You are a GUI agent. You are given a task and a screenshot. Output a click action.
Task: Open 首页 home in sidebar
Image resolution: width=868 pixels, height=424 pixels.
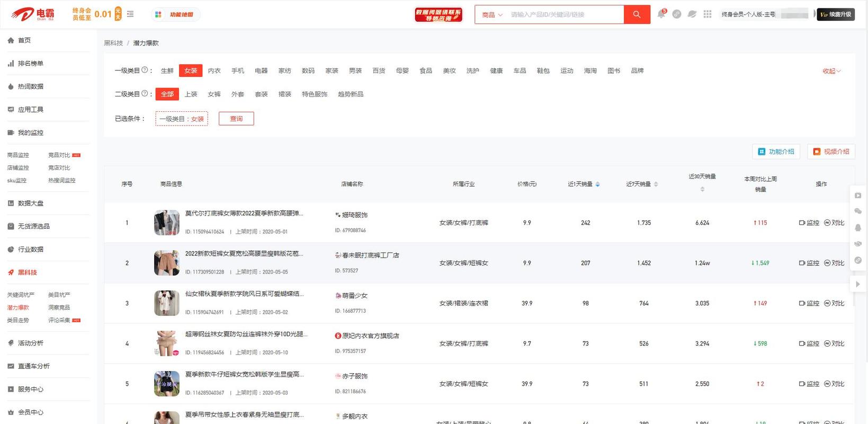click(24, 40)
